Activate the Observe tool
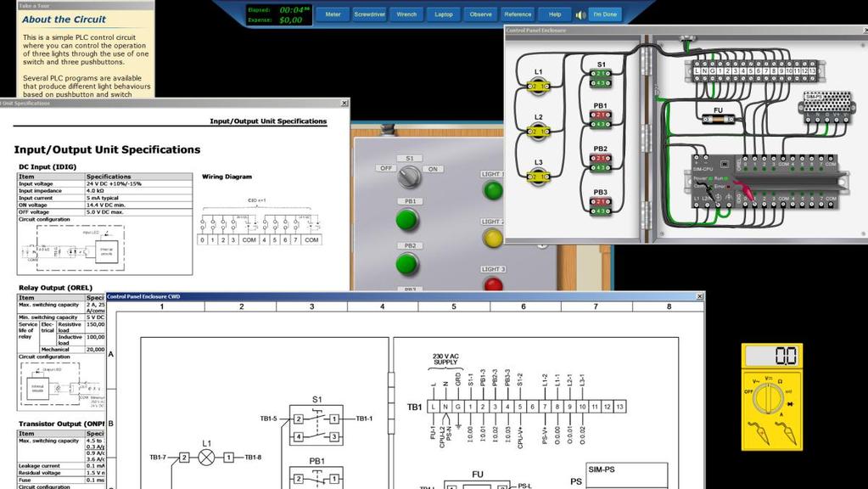868x489 pixels. [480, 14]
